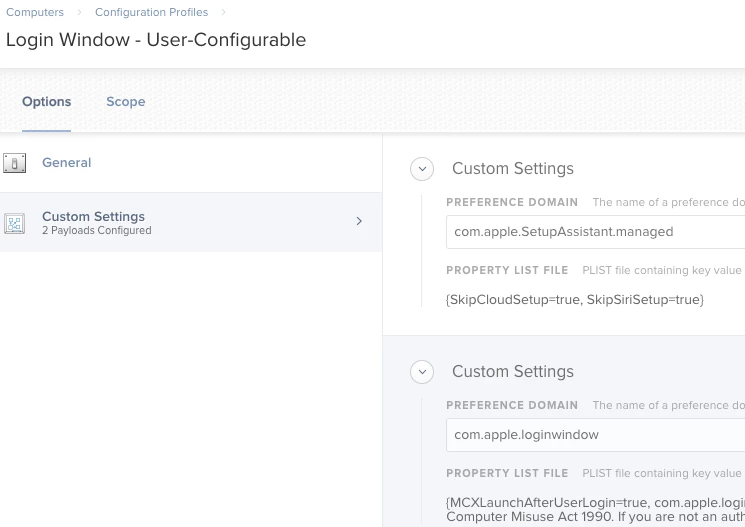Click the first PROPERTY LIST FILE label
The height and width of the screenshot is (527, 745).
point(507,271)
